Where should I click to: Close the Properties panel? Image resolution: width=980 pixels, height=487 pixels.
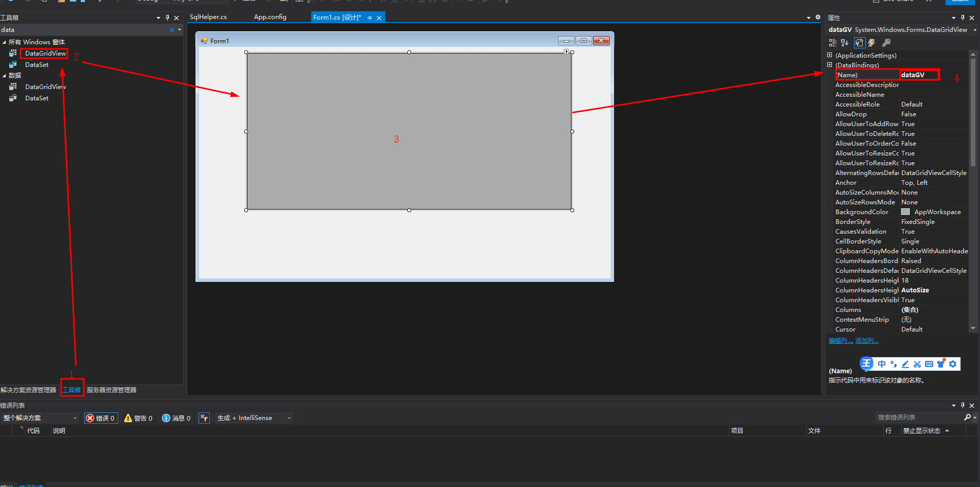tap(972, 18)
